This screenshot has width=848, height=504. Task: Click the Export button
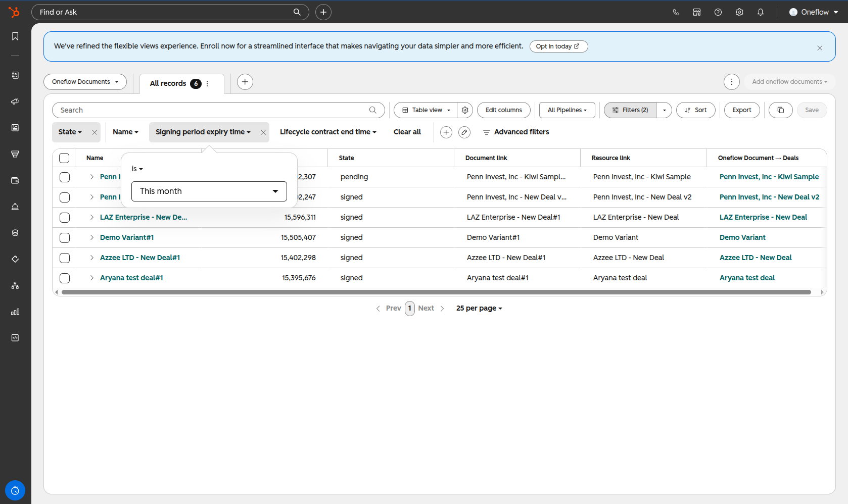[742, 110]
